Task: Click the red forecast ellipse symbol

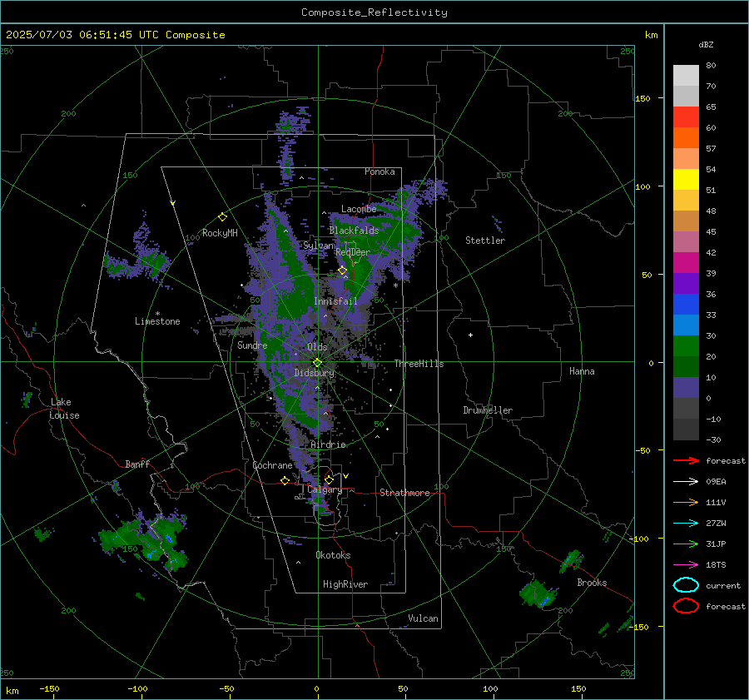Action: point(686,606)
